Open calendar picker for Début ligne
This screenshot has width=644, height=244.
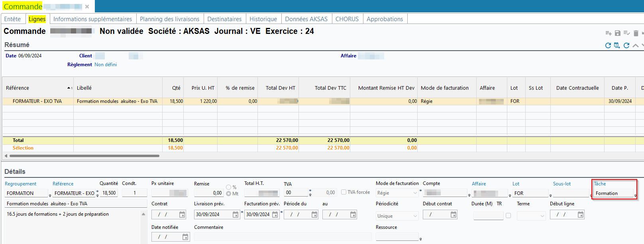[581, 214]
